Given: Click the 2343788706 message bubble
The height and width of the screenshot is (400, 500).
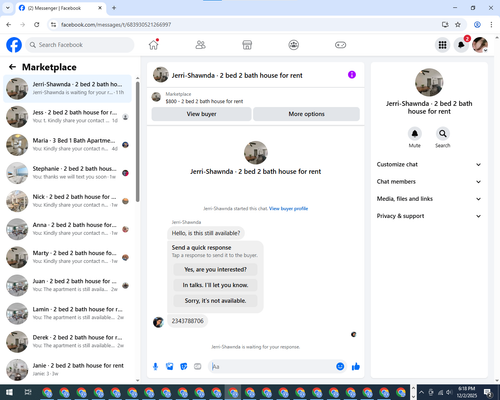Looking at the screenshot, I should pyautogui.click(x=187, y=321).
